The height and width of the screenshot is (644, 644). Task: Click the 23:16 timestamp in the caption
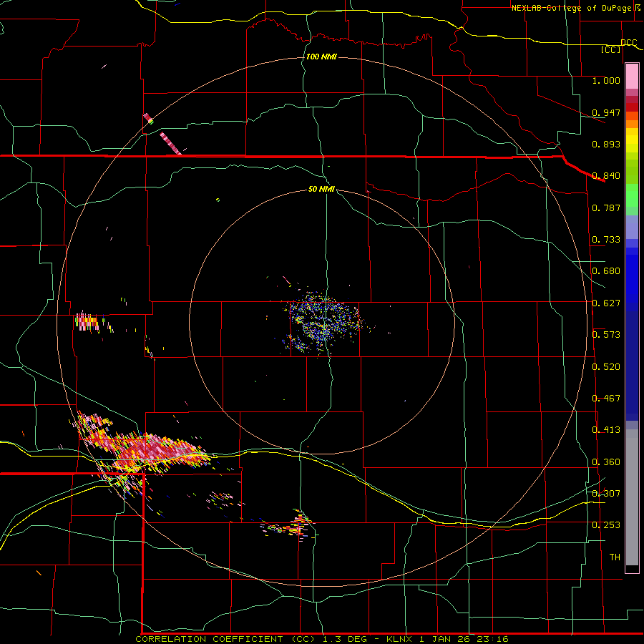(492, 639)
